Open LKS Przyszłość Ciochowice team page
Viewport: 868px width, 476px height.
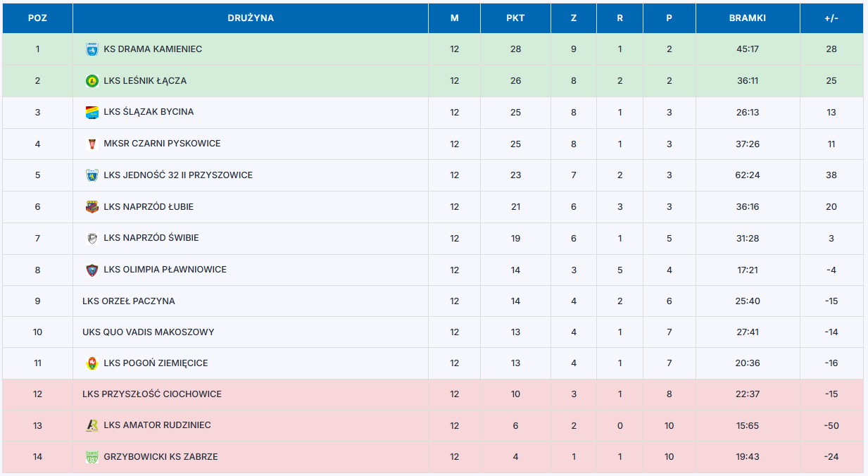click(152, 394)
